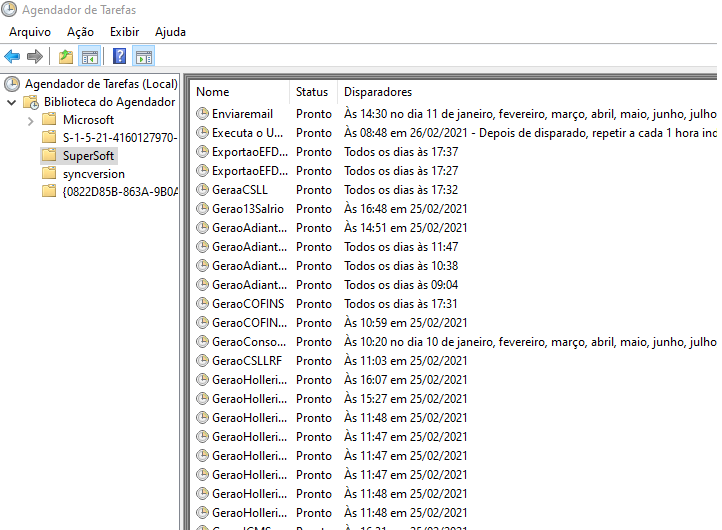Click the Back arrow toolbar icon
The image size is (722, 530).
[12, 57]
